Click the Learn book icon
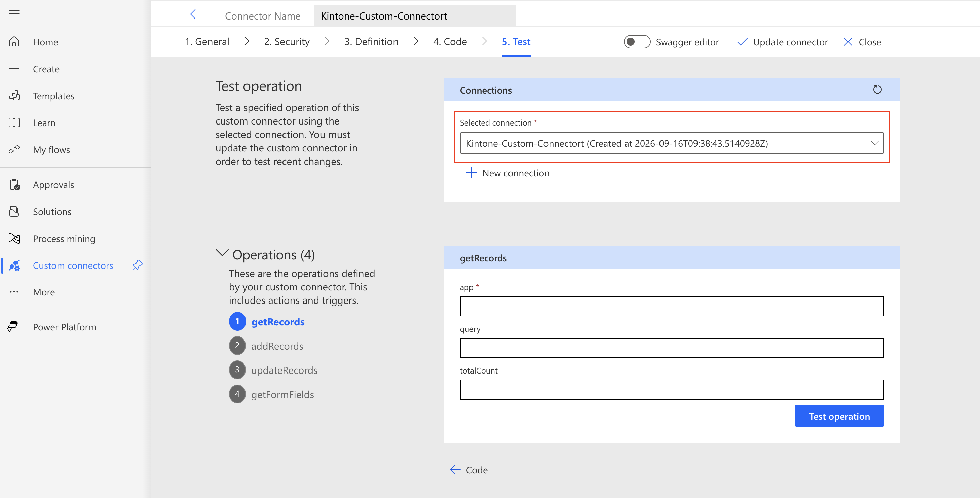The image size is (980, 498). click(x=14, y=122)
